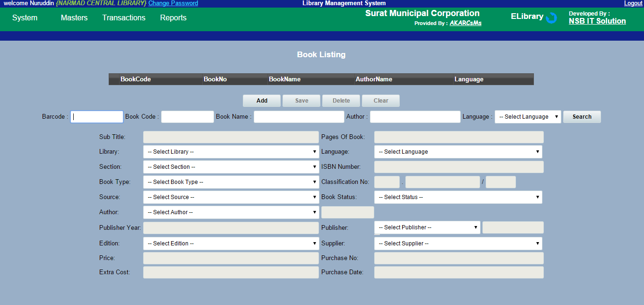Click the Add button
Image resolution: width=644 pixels, height=305 pixels.
[x=262, y=101]
